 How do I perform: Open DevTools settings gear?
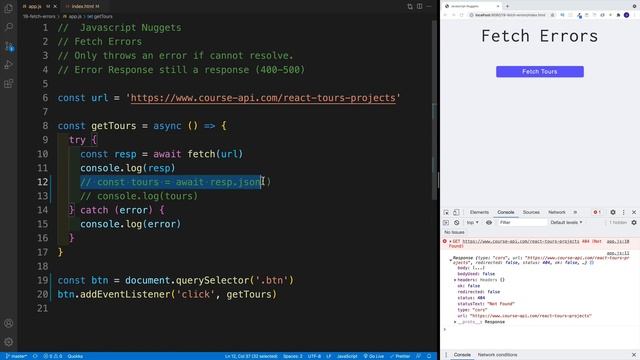pyautogui.click(x=613, y=212)
